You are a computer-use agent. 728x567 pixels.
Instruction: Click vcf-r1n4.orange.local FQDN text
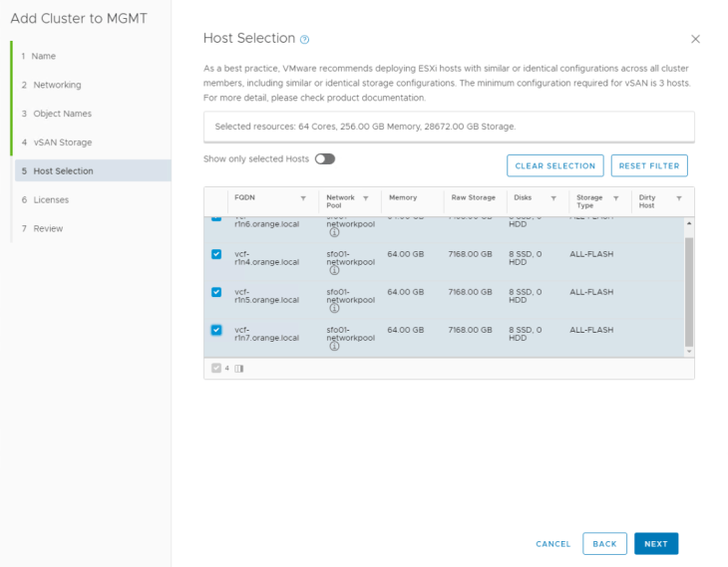266,258
